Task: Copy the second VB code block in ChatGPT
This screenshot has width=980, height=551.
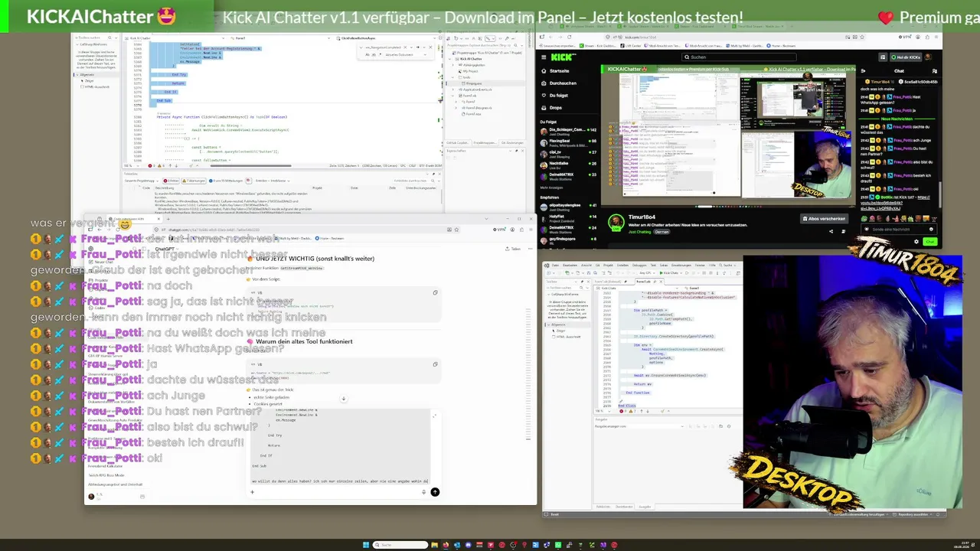Action: click(435, 364)
